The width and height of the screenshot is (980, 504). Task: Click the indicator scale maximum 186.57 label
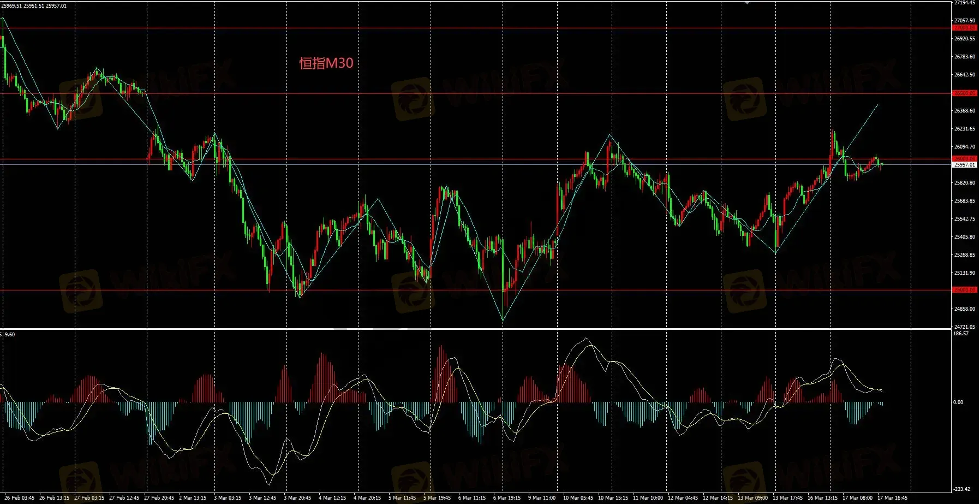point(961,334)
